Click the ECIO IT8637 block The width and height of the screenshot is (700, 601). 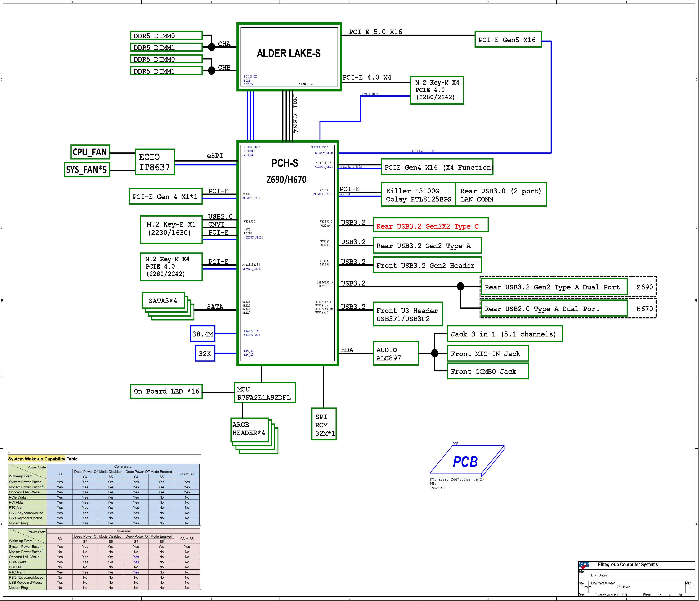point(155,162)
